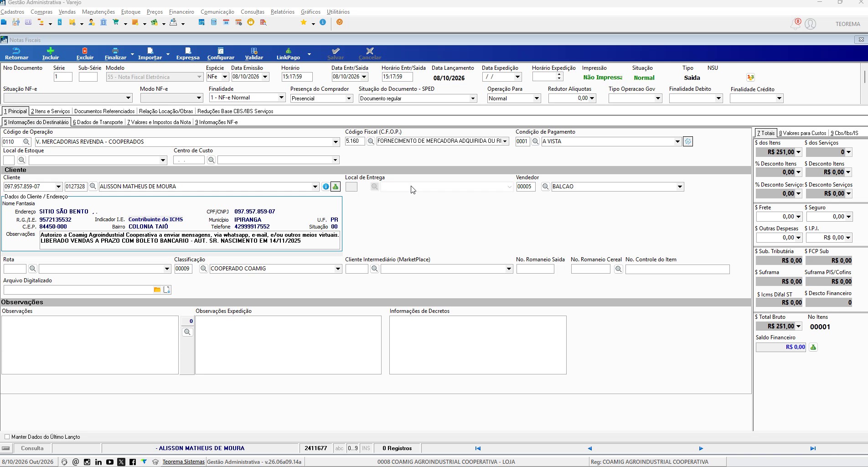Go to last record navigation button
Image resolution: width=868 pixels, height=467 pixels.
[813, 448]
